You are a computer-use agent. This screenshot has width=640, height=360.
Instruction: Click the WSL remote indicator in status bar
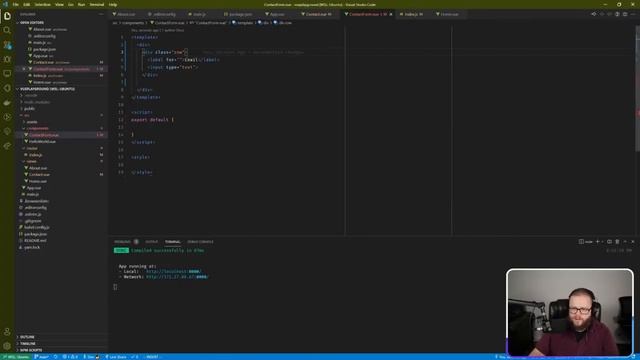[x=15, y=357]
